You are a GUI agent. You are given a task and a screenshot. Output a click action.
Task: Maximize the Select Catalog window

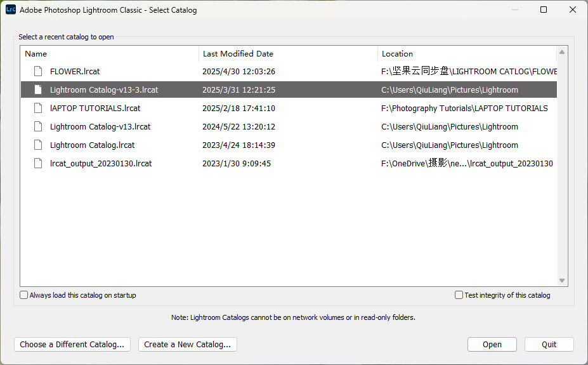tap(544, 10)
